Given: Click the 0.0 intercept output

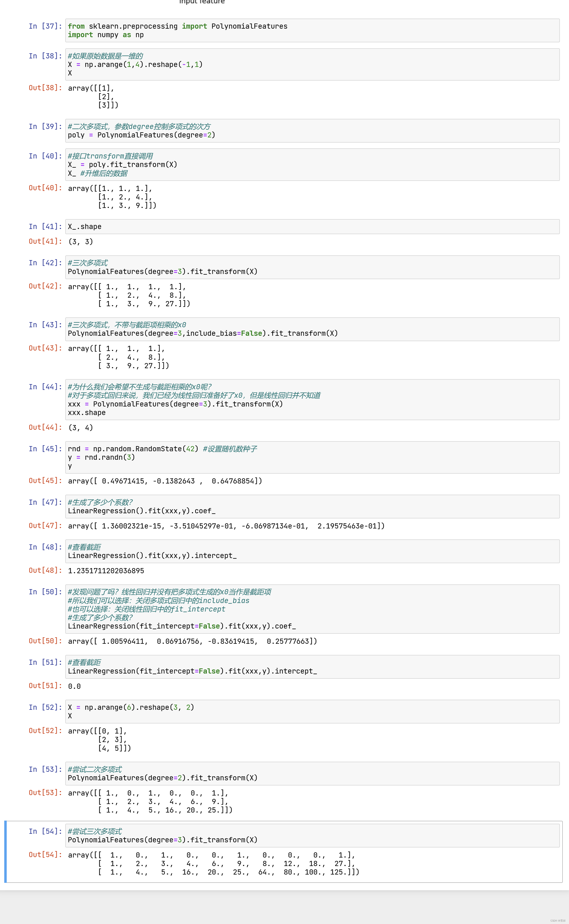Looking at the screenshot, I should pyautogui.click(x=74, y=687).
